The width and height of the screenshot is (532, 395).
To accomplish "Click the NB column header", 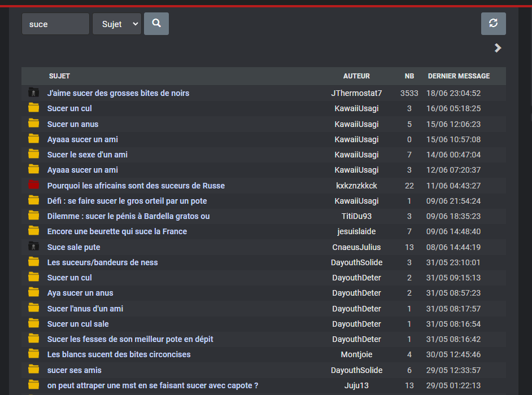I will pos(409,76).
